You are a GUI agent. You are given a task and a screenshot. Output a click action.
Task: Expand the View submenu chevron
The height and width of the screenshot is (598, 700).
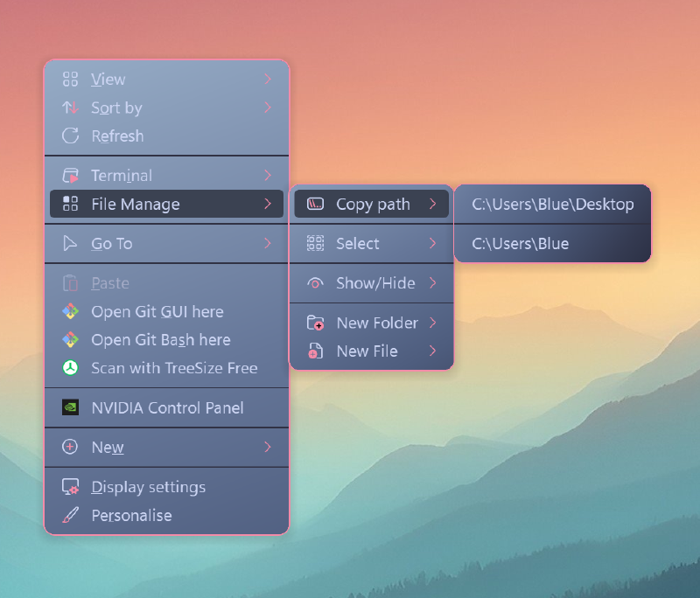pos(270,79)
